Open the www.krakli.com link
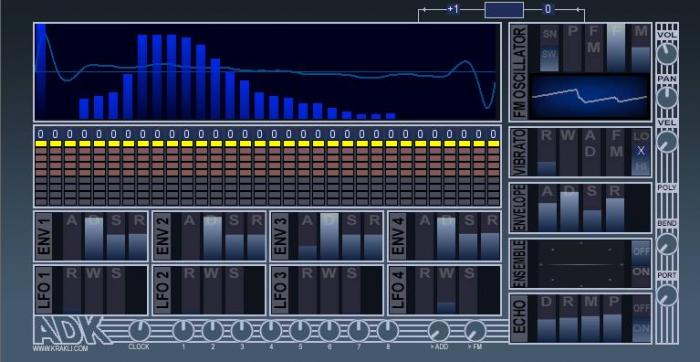 click(x=60, y=348)
